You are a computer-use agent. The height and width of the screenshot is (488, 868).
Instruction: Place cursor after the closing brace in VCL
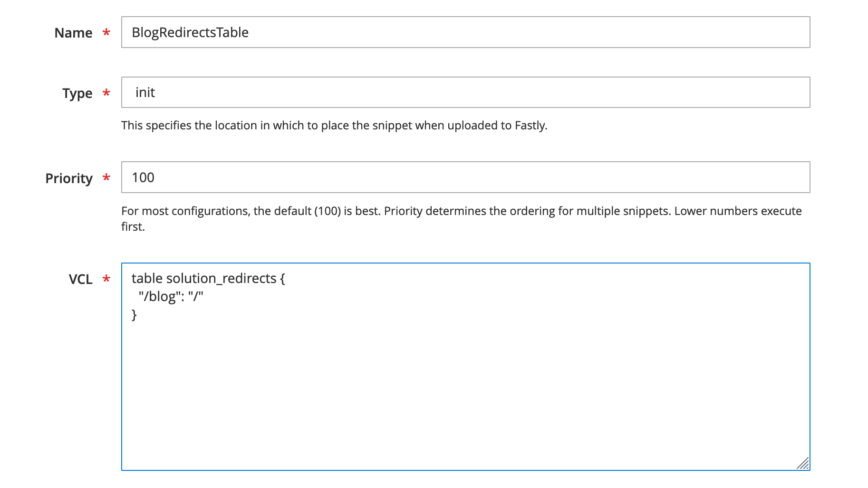(x=138, y=314)
